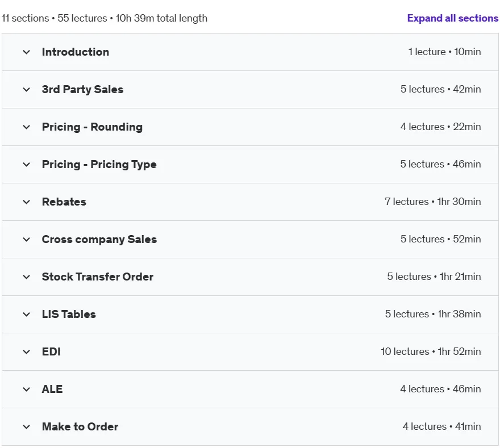
Task: Expand the LIS Tables chevron
Action: (27, 314)
